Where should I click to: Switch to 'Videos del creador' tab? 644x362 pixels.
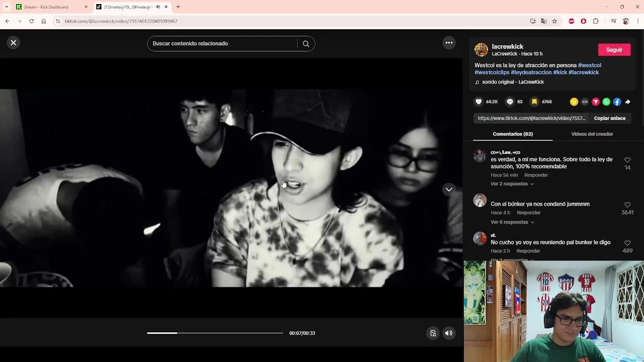point(592,134)
